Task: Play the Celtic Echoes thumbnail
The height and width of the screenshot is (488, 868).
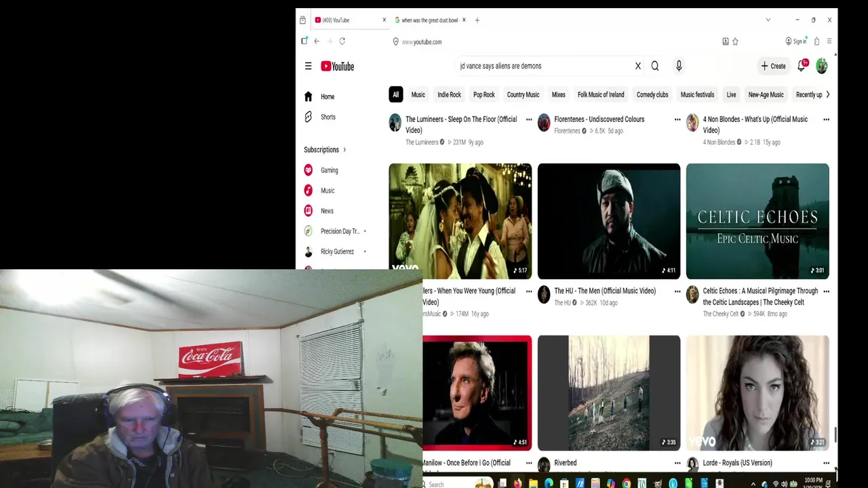Action: [x=757, y=221]
